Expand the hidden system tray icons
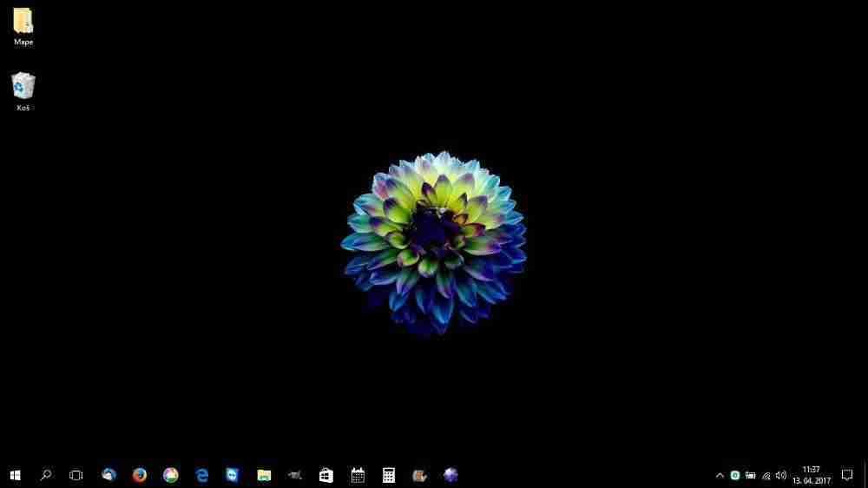Viewport: 868px width, 488px height. pos(720,475)
